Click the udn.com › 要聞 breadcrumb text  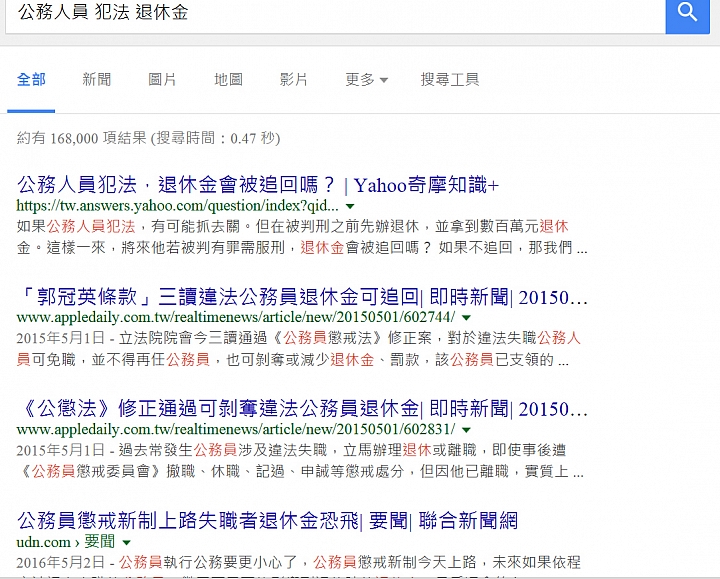[x=66, y=542]
